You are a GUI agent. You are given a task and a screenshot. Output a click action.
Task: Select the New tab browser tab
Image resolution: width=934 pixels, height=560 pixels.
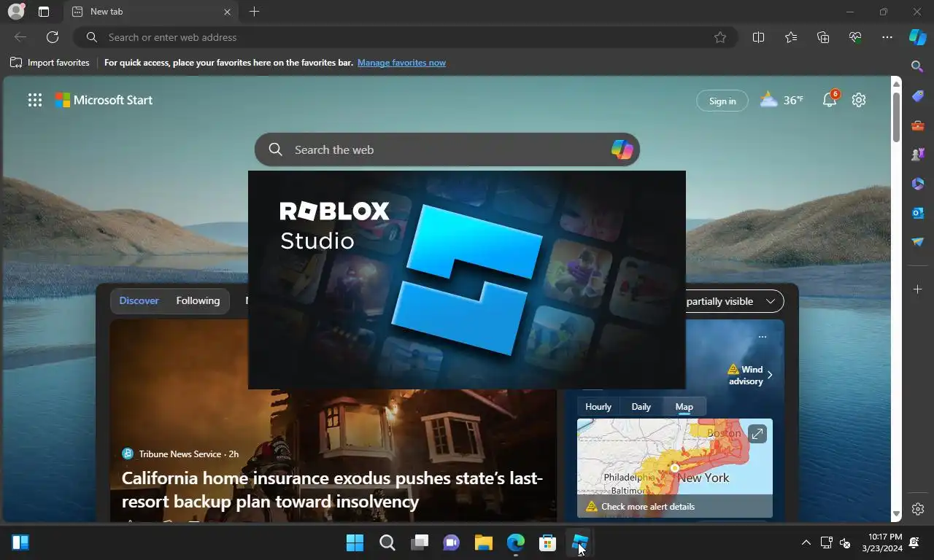150,12
